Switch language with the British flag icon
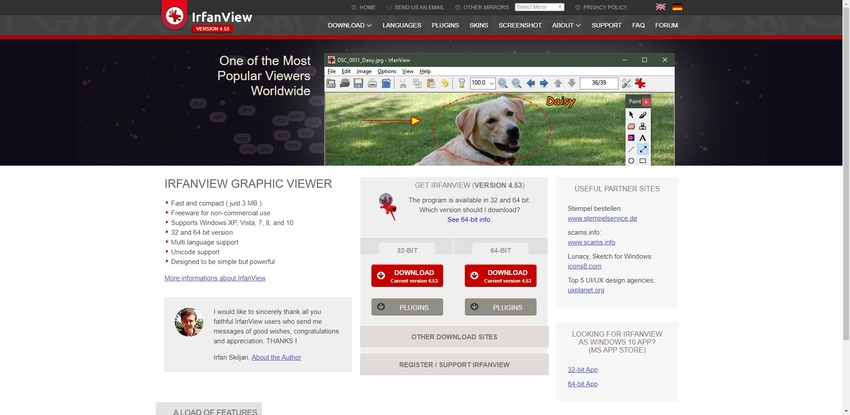The height and width of the screenshot is (415, 850). click(660, 7)
